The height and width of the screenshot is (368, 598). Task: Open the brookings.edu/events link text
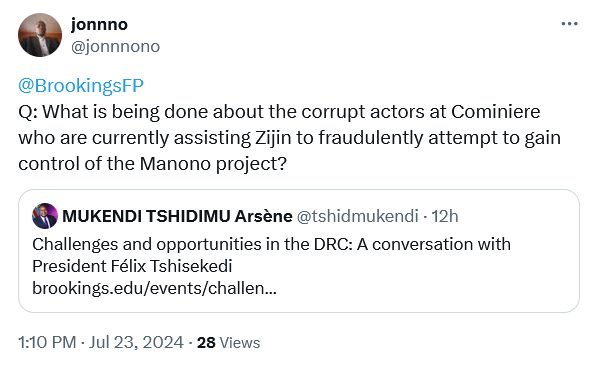click(x=154, y=288)
